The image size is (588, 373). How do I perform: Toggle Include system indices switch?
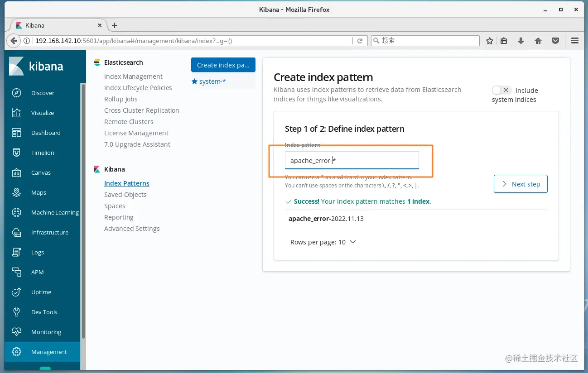click(501, 90)
